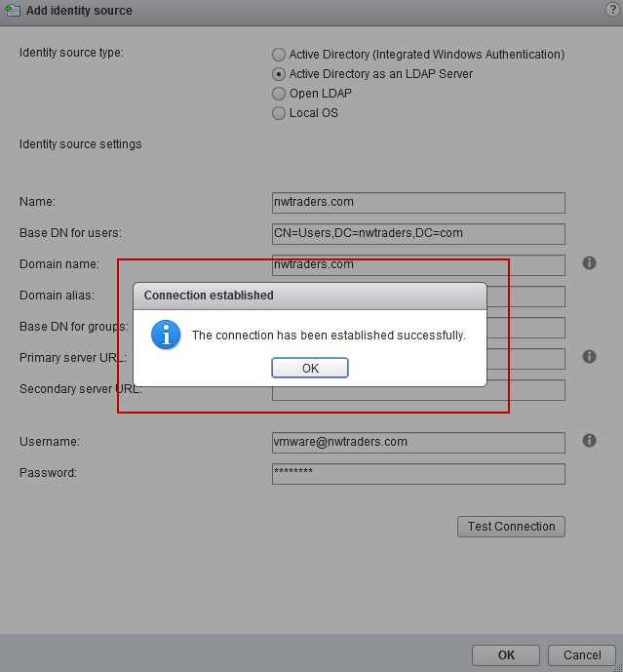This screenshot has width=623, height=672.
Task: Click the blue information icon in the popup
Action: (166, 335)
